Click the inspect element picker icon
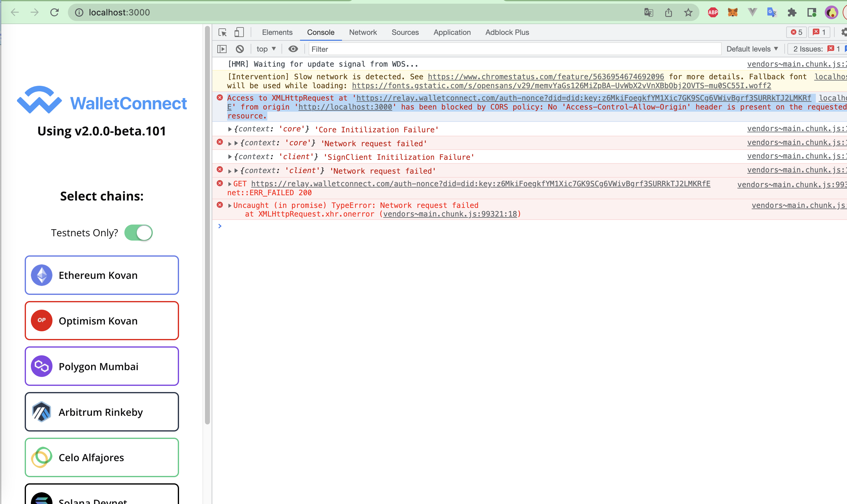This screenshot has width=847, height=504. coord(223,32)
